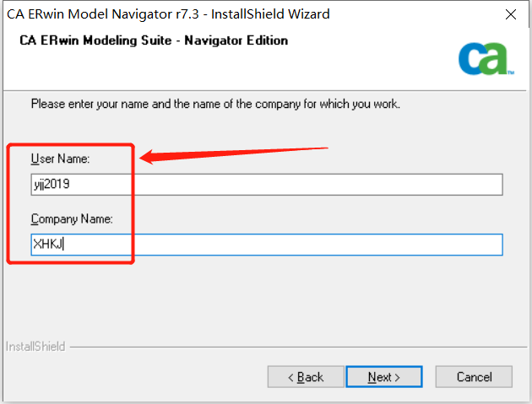The image size is (532, 404).
Task: Click the top edge of the red highlight box
Action: coord(71,145)
